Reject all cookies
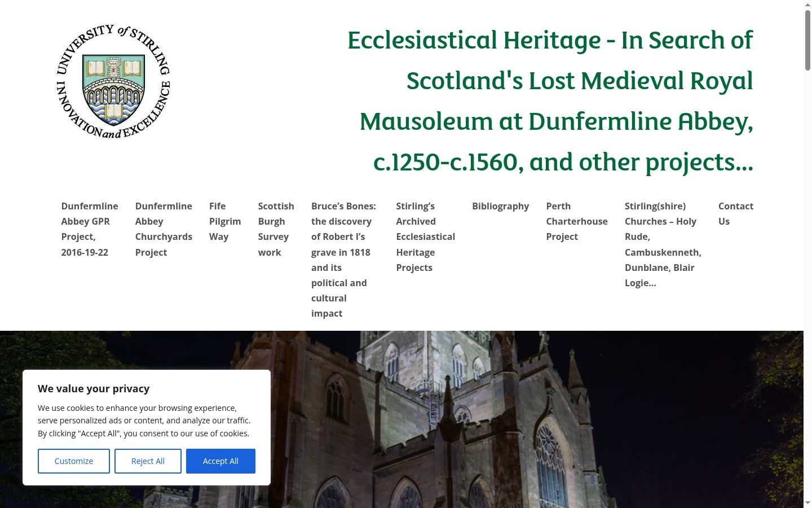 pyautogui.click(x=148, y=461)
